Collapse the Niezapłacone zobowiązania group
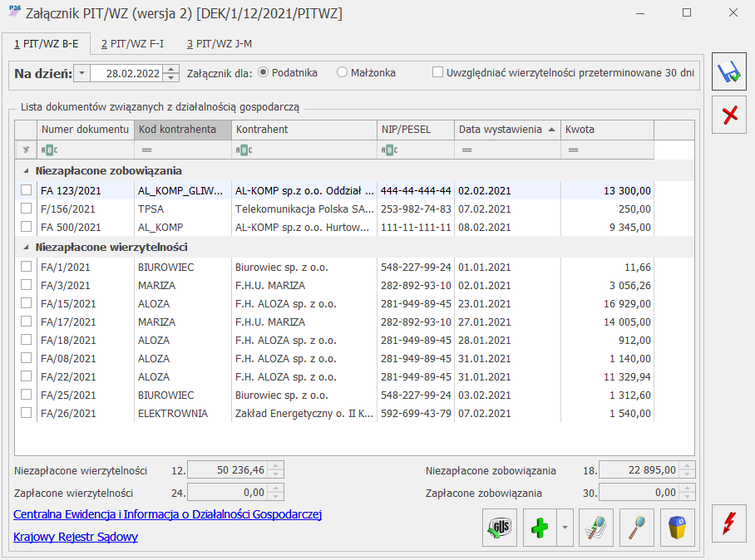Screen dimensions: 755x560 tap(26, 171)
